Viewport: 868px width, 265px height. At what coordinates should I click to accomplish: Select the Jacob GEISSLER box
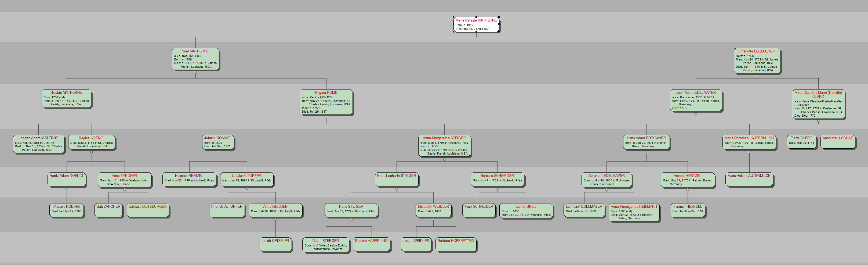pos(275,244)
